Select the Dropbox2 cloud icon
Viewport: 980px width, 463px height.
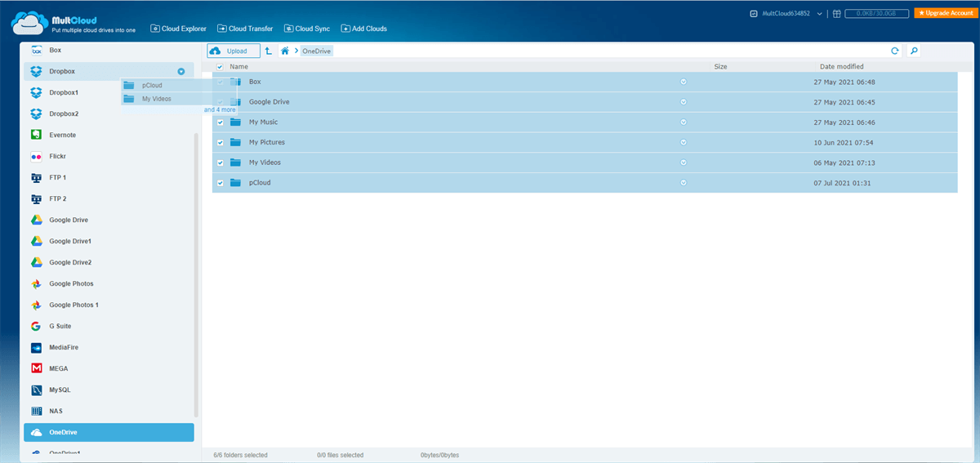[x=36, y=114]
